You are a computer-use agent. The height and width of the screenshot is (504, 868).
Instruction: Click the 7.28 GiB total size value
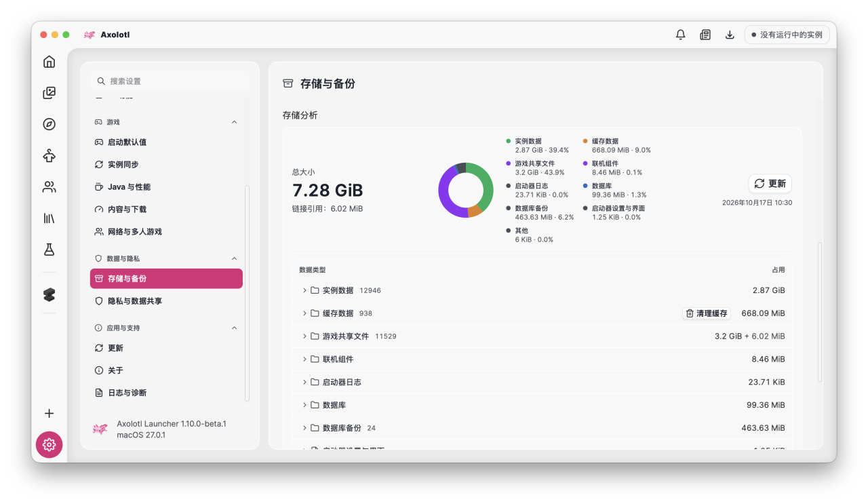[328, 191]
